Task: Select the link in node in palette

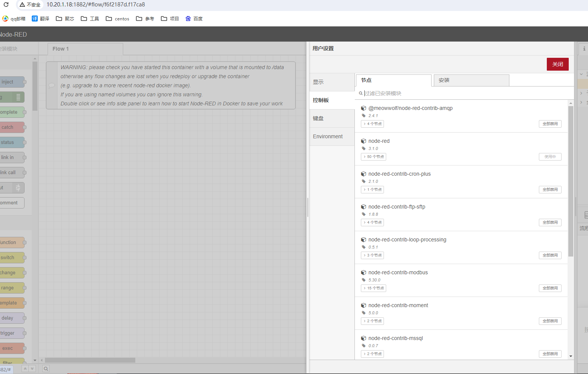Action: pos(11,158)
